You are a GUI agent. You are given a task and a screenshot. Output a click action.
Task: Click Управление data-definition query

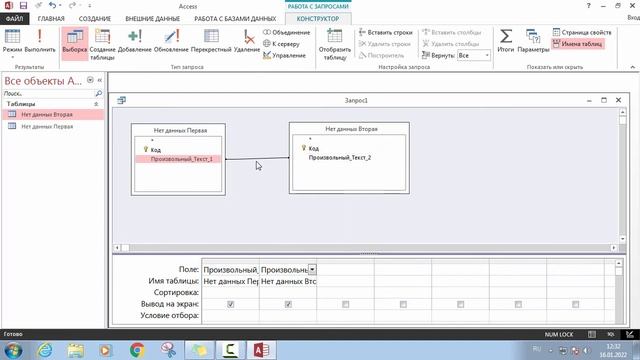[x=284, y=55]
